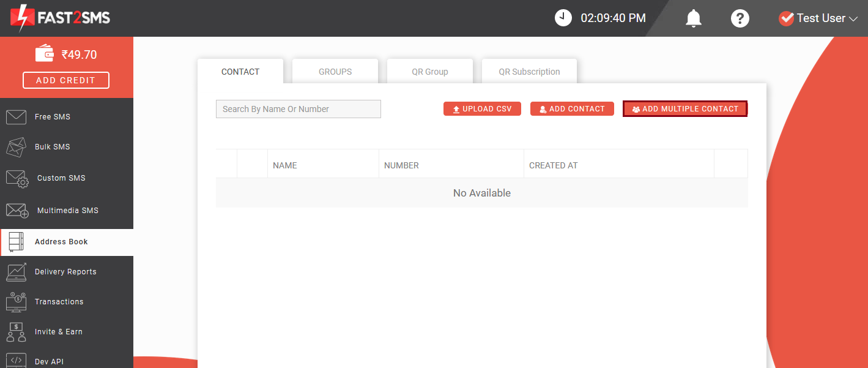Screen dimensions: 868x368
Task: Click the UPLOAD CSV button
Action: click(482, 109)
